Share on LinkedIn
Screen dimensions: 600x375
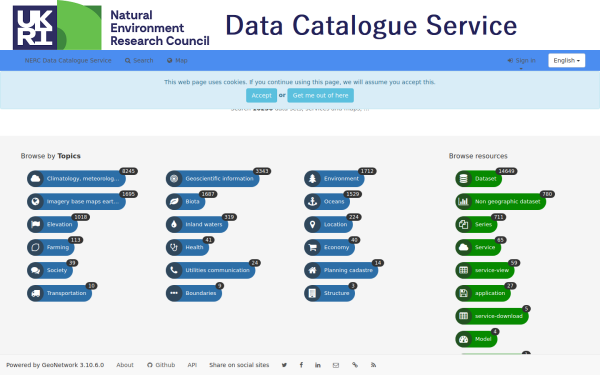coord(318,365)
